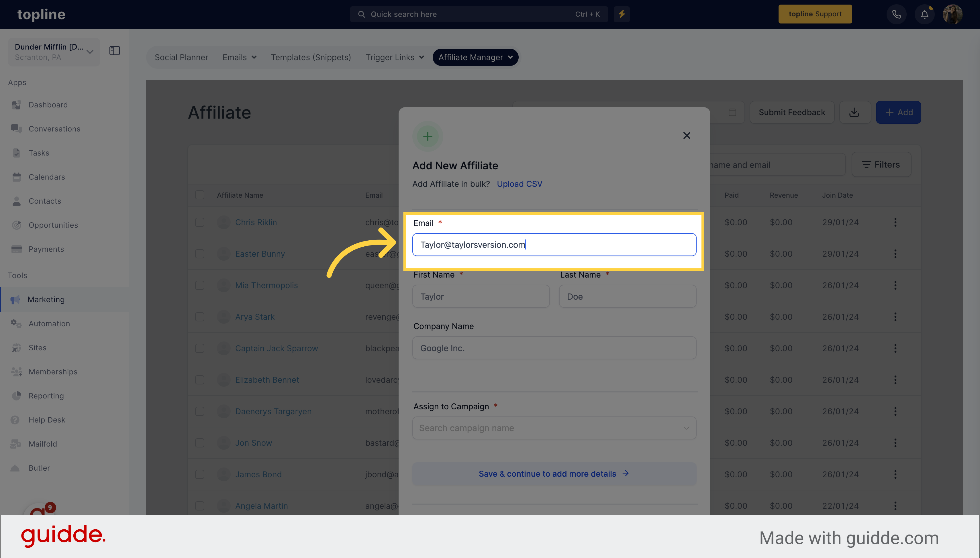The image size is (980, 558).
Task: Open the notifications bell icon
Action: tap(924, 14)
